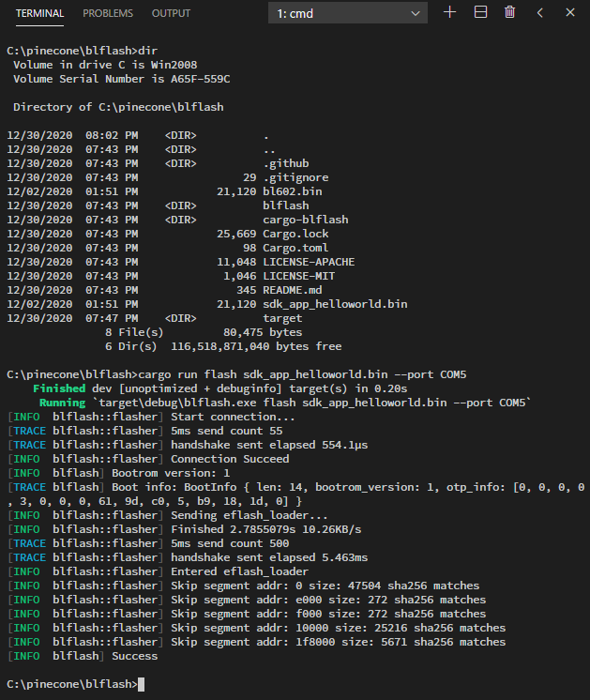Split the terminal panel
The image size is (590, 700).
coord(480,12)
